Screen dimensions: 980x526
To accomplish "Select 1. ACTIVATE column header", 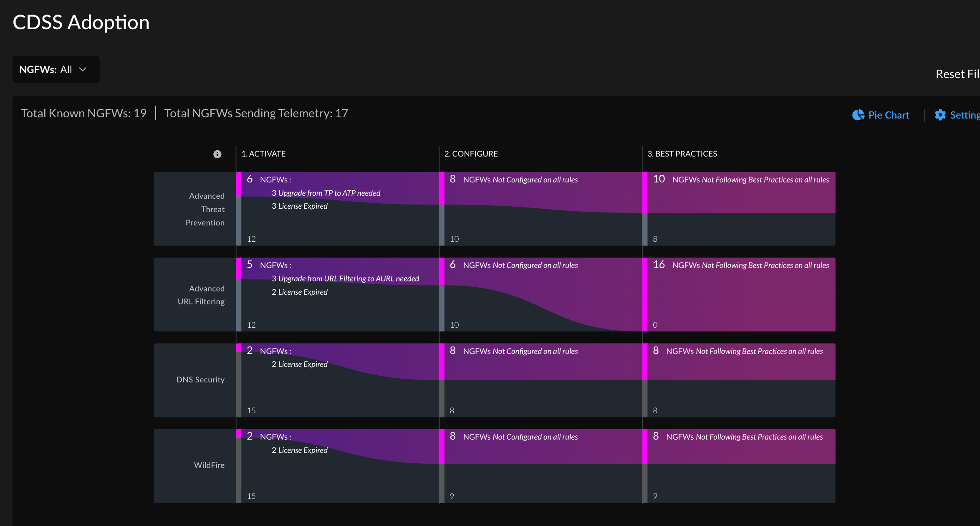I will [263, 154].
